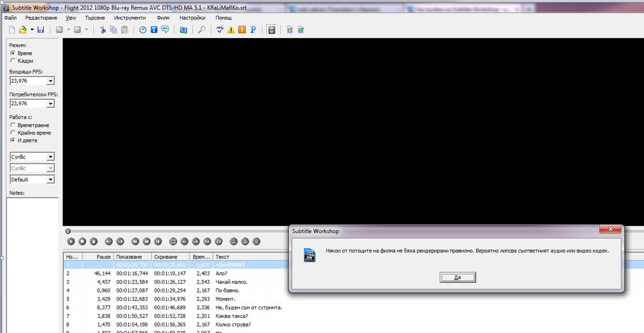
Task: Open the Инструменти menu
Action: (130, 18)
